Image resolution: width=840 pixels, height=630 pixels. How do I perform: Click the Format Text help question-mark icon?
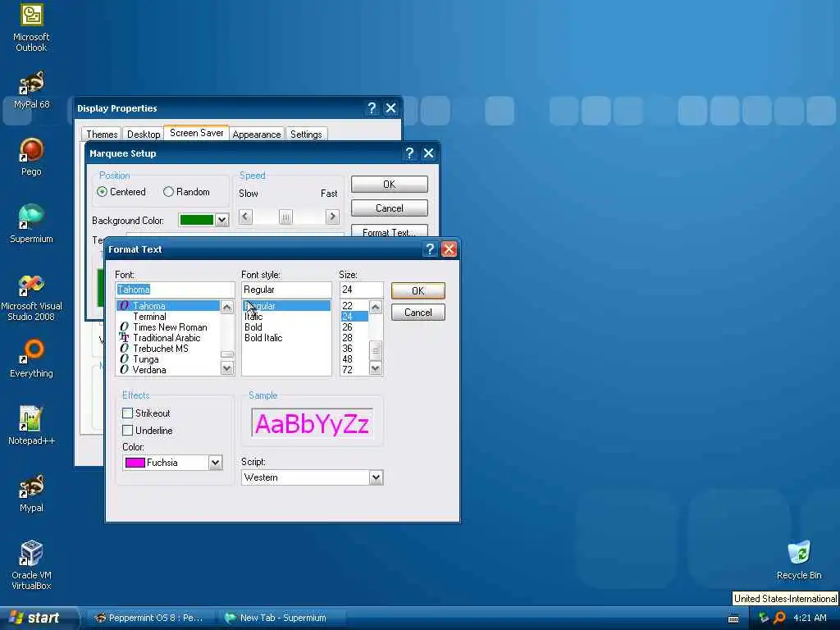point(430,249)
